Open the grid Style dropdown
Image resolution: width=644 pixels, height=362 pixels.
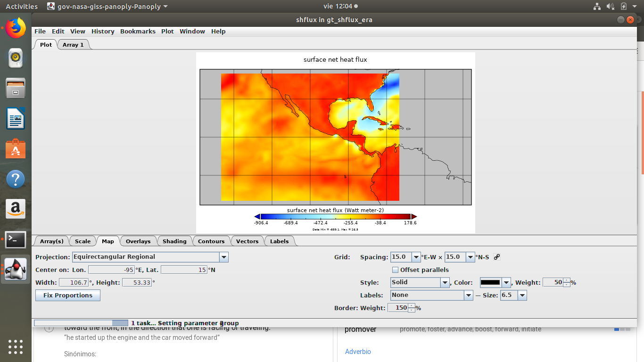coord(445,282)
